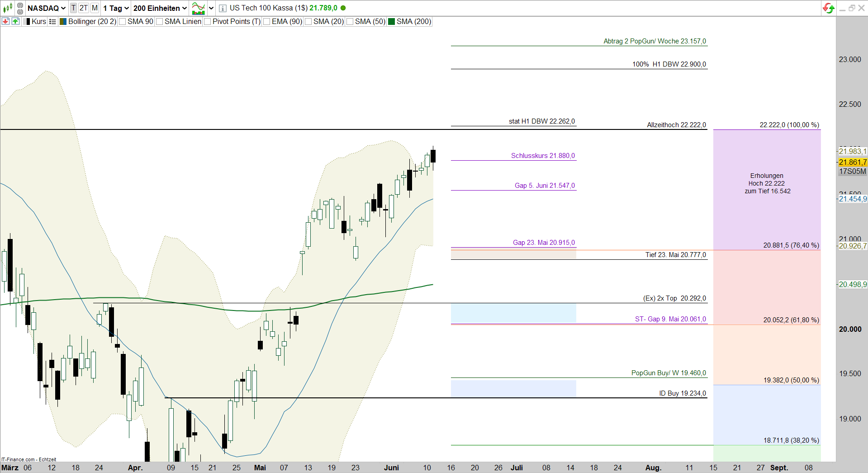Click the Kurs price color swatch
868x473 pixels.
point(28,21)
